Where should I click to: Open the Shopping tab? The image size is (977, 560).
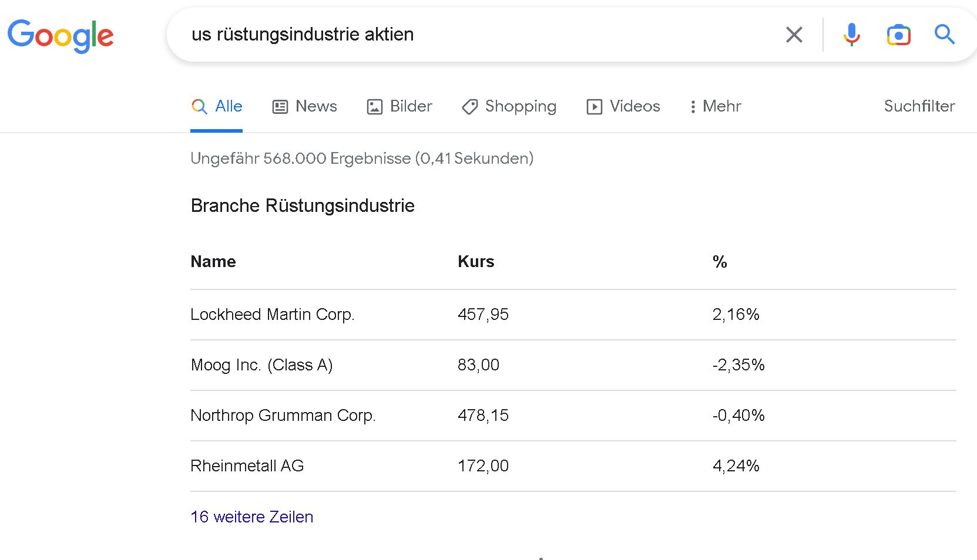pyautogui.click(x=509, y=106)
